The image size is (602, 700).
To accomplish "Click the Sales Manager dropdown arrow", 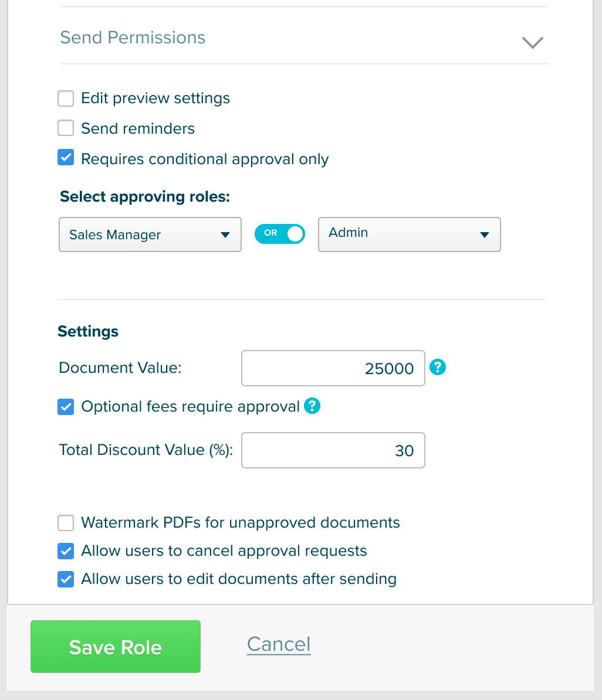I will 225,235.
